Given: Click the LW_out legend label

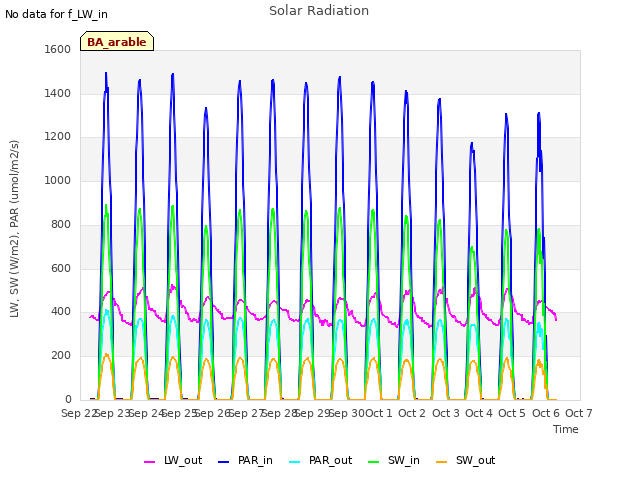Looking at the screenshot, I should 183,460.
